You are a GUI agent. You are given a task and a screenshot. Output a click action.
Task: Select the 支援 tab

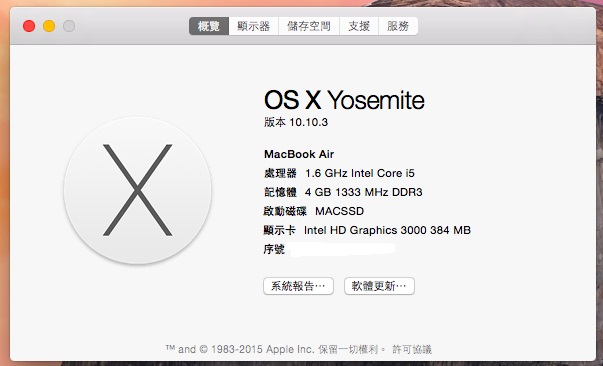click(x=359, y=26)
